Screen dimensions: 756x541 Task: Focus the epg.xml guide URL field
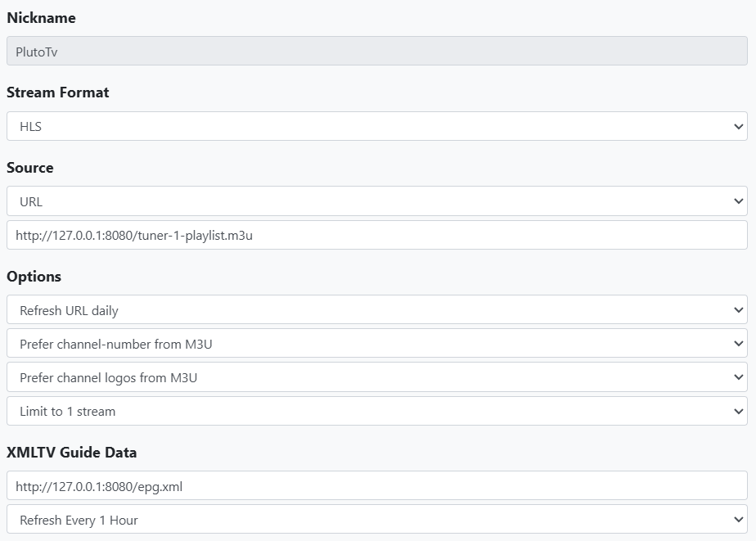pos(376,486)
